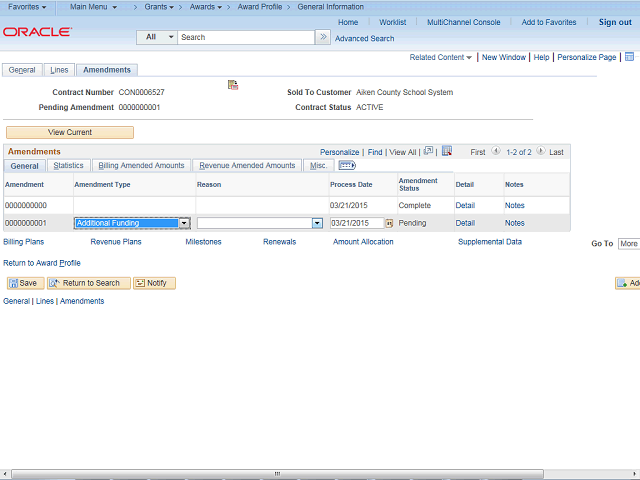Open Process Date calendar picker
Viewport: 640px width, 480px height.
point(389,223)
